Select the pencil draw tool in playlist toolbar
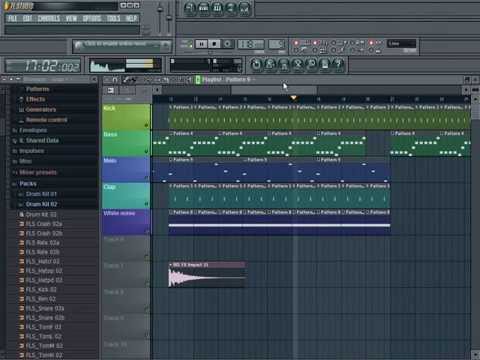The image size is (480, 360). pos(126,80)
